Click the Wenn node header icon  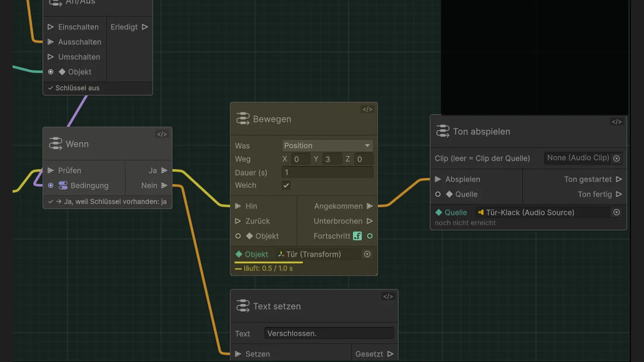point(56,144)
